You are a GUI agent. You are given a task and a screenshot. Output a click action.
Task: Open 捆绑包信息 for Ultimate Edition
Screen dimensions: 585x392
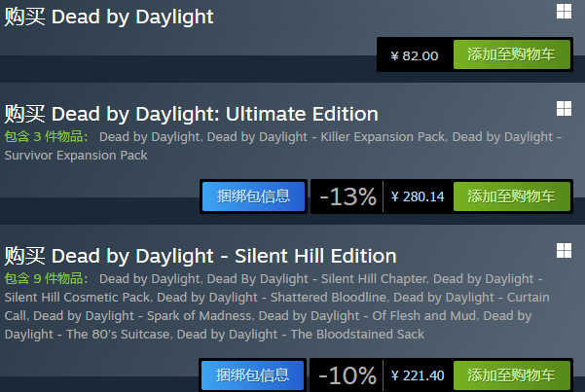[253, 196]
